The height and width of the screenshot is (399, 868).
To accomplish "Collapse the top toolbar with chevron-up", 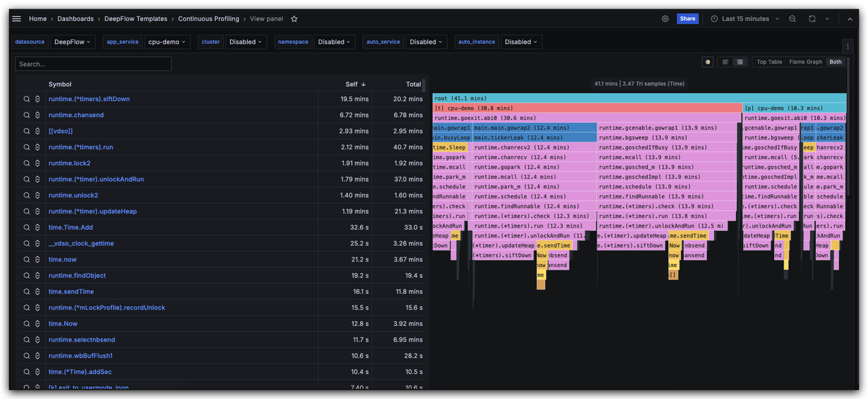I will pyautogui.click(x=850, y=19).
